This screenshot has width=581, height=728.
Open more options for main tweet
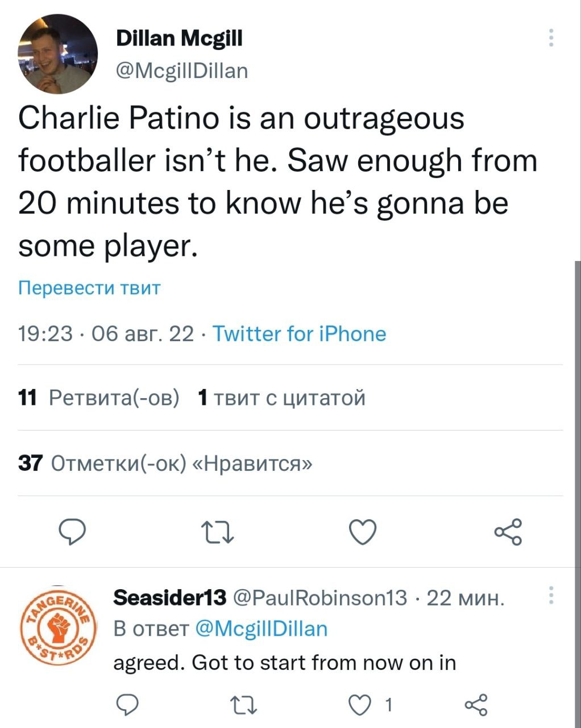click(550, 38)
